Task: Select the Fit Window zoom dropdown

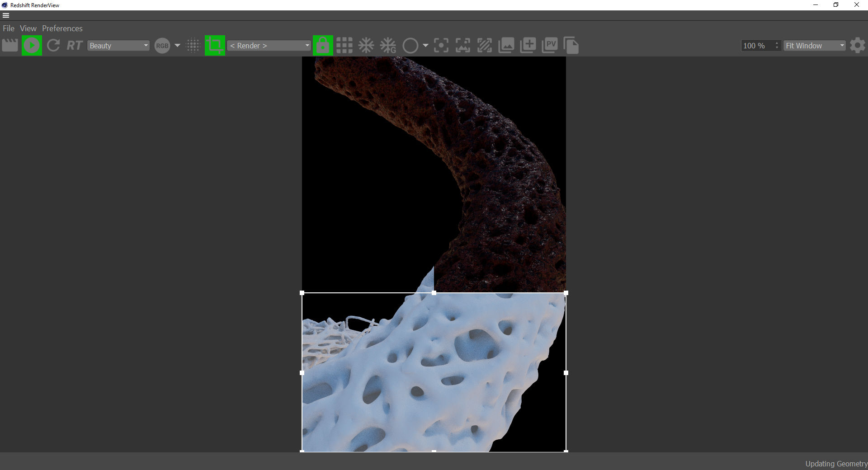Action: click(814, 46)
